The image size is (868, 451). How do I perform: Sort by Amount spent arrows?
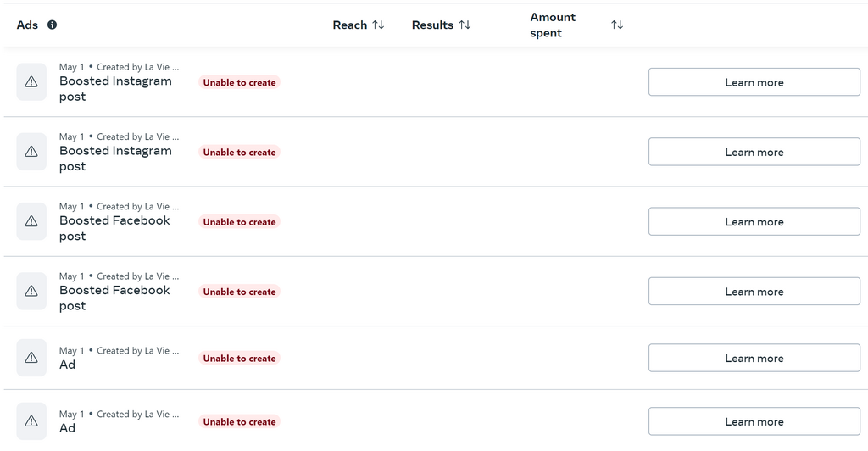click(x=617, y=25)
